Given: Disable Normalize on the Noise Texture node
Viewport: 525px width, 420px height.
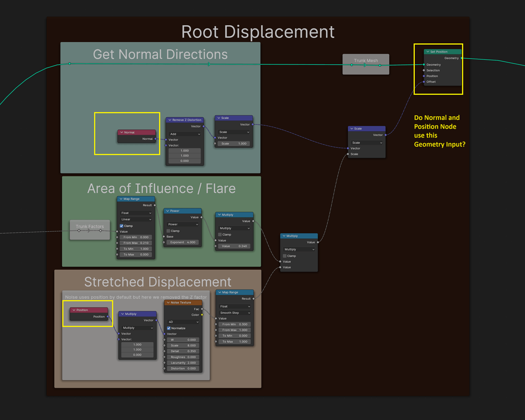Looking at the screenshot, I should click(169, 328).
